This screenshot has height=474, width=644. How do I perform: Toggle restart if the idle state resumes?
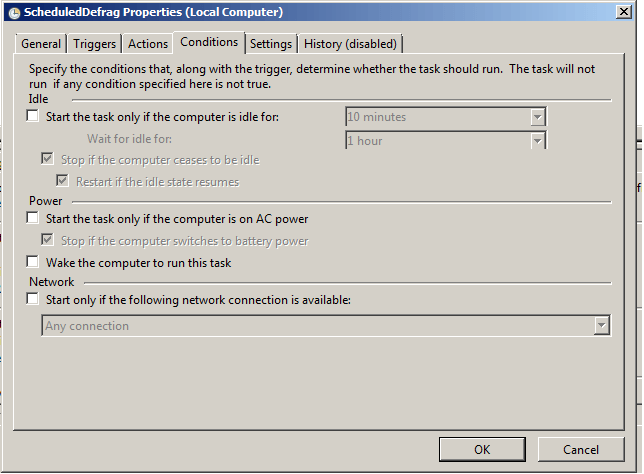click(63, 181)
